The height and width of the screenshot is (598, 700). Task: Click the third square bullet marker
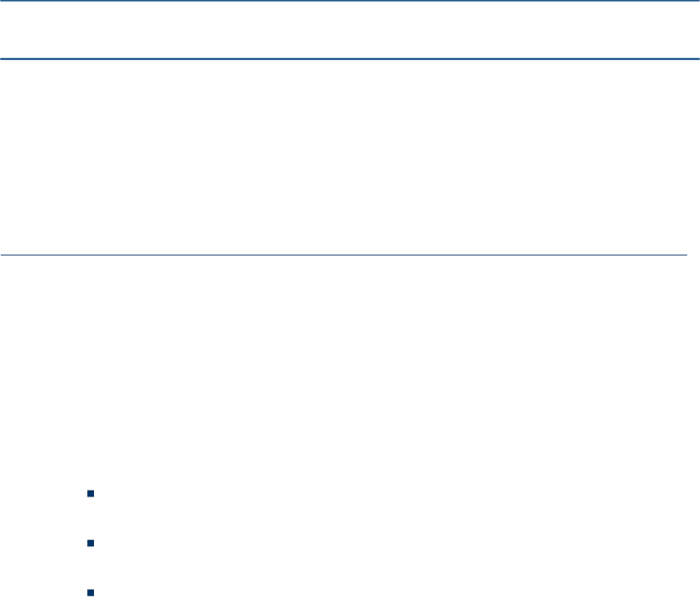[x=91, y=593]
